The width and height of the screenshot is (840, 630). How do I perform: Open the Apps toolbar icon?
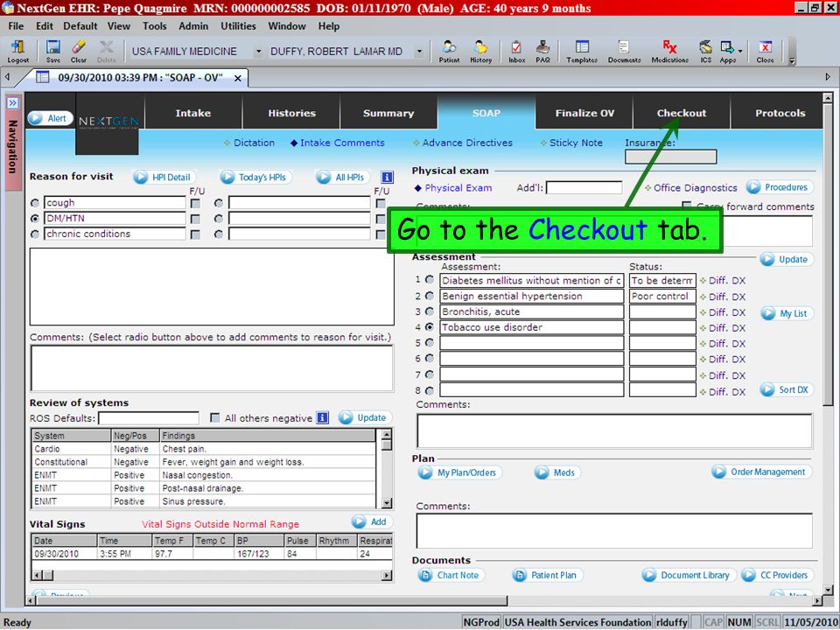point(727,52)
